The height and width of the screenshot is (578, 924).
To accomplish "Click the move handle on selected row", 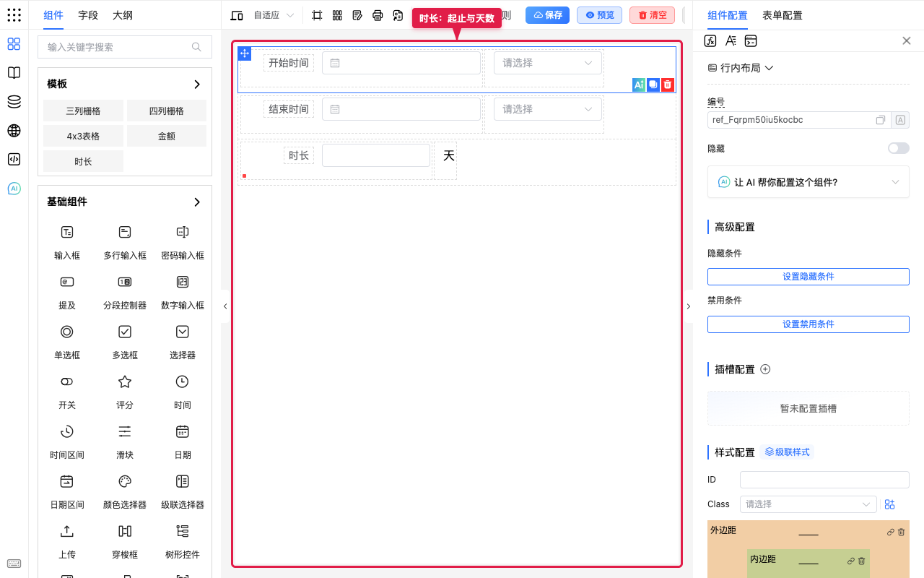I will coord(245,53).
